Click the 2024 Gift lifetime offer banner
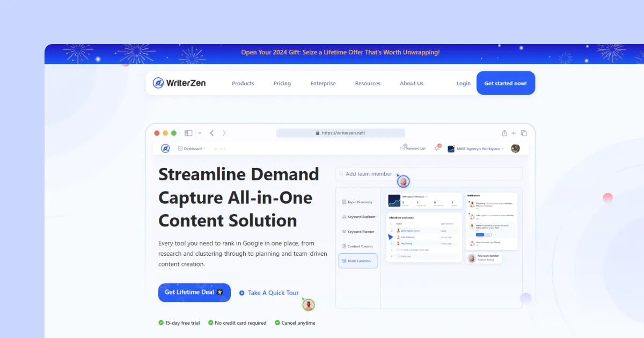644x338 pixels. (340, 53)
